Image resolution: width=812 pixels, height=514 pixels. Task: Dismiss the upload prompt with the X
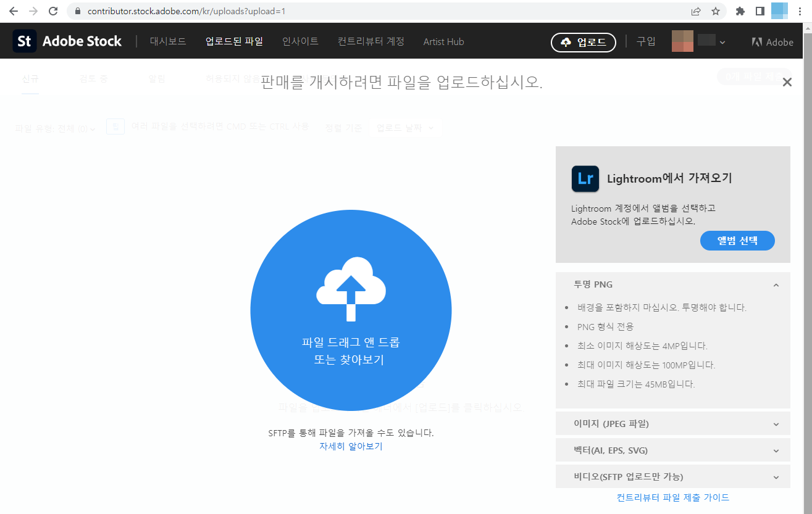[787, 81]
